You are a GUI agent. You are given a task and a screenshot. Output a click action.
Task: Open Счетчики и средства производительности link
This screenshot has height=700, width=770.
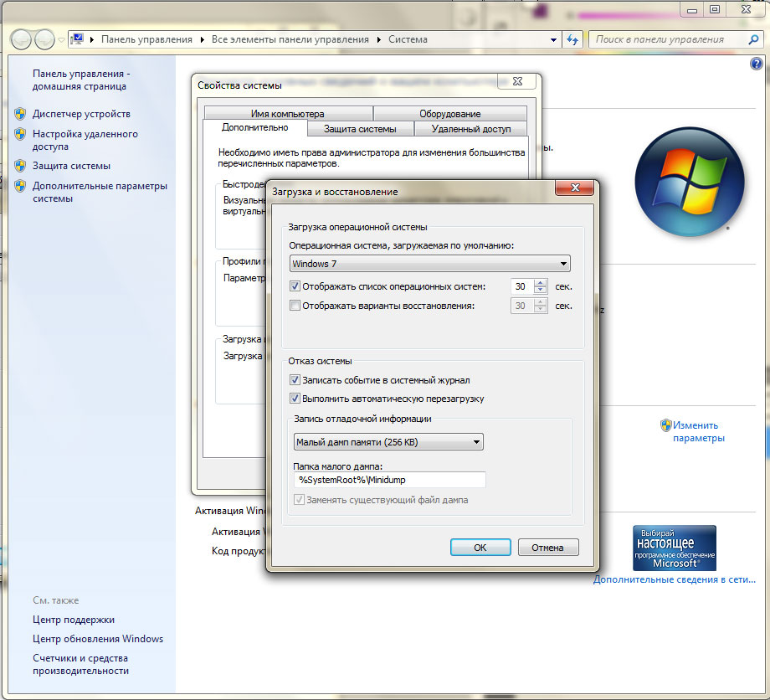pyautogui.click(x=81, y=665)
